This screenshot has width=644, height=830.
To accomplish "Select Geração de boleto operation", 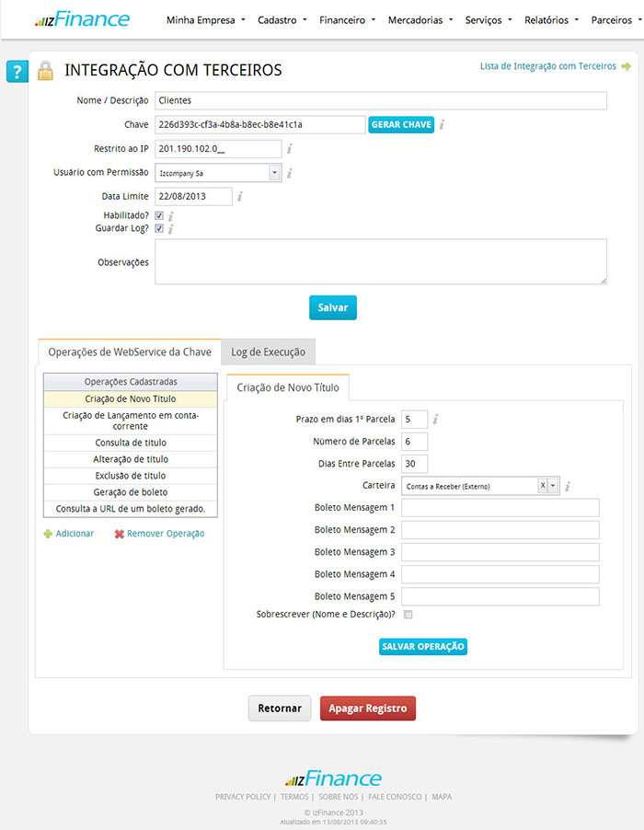I will [x=131, y=492].
